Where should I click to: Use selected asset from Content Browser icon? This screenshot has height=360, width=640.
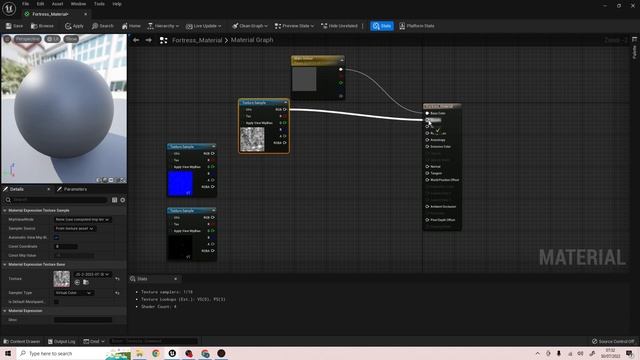[77, 282]
